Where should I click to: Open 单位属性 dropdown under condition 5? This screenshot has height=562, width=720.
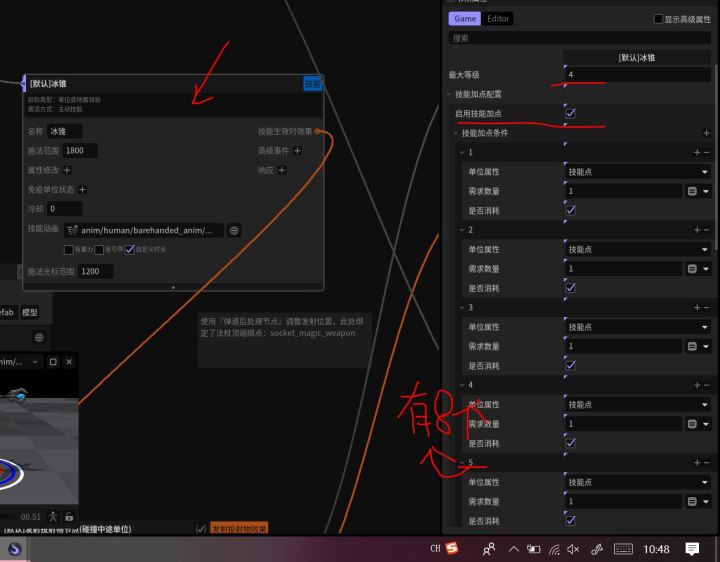click(637, 482)
